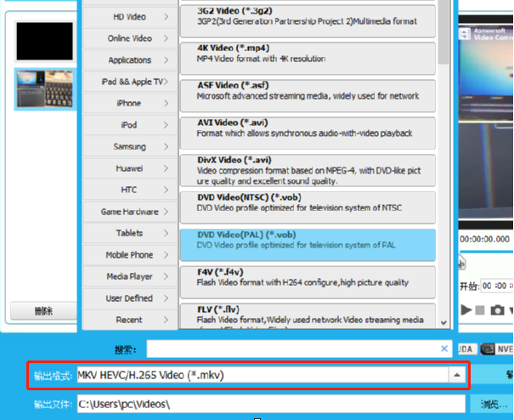The height and width of the screenshot is (420, 514).
Task: Click the MKV HEVC/H.265 Video format box
Action: [x=263, y=375]
